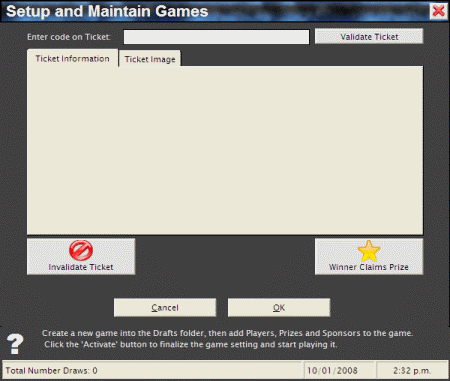This screenshot has width=450, height=381.
Task: Click the Invalidate Ticket label text
Action: [81, 267]
